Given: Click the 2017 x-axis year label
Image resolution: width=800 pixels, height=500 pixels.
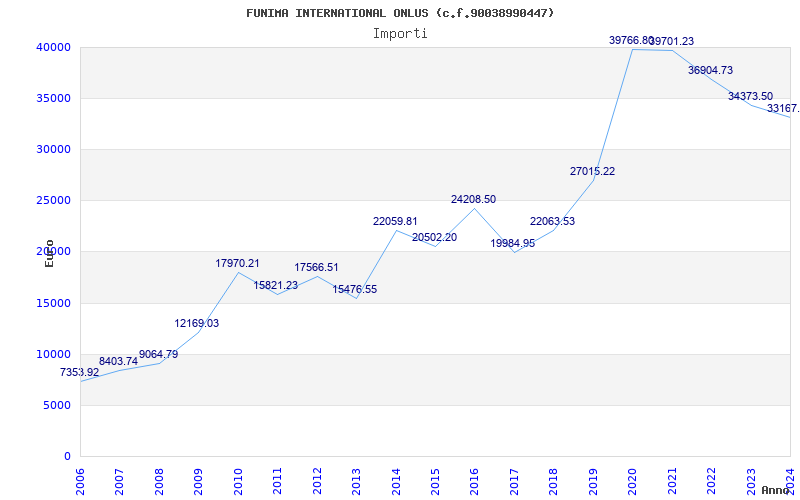Looking at the screenshot, I should (514, 481).
